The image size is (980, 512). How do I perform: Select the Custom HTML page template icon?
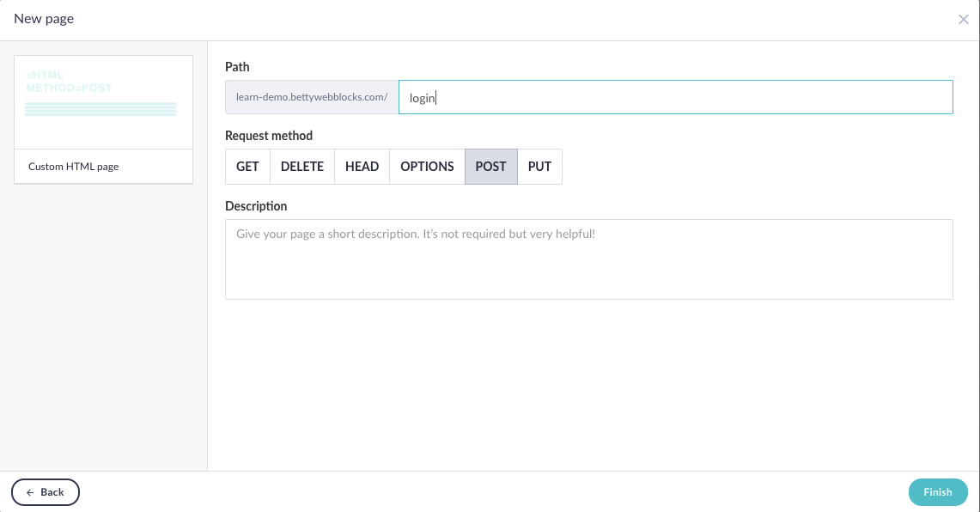(x=103, y=101)
